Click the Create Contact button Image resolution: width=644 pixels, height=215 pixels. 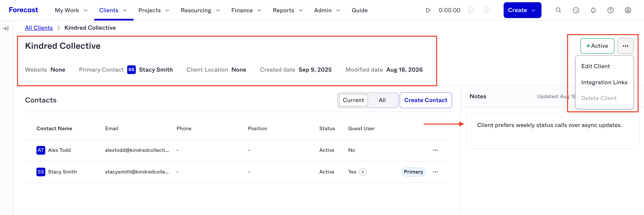coord(426,100)
